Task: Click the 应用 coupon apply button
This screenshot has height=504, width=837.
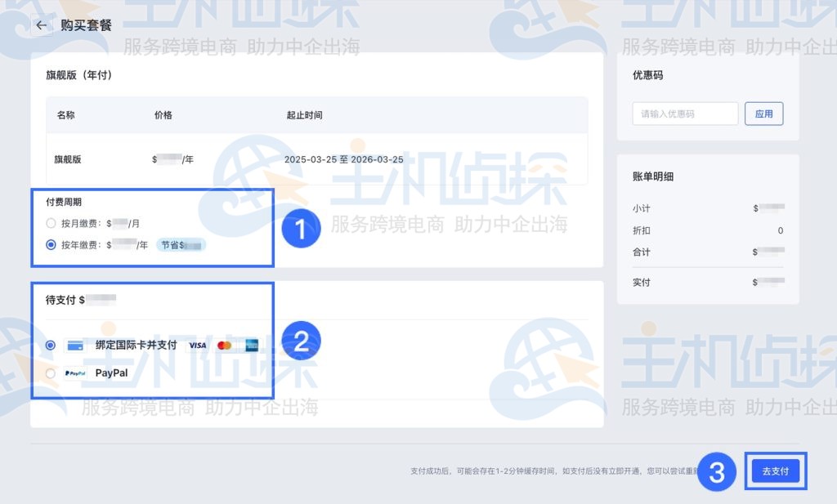Action: point(763,114)
